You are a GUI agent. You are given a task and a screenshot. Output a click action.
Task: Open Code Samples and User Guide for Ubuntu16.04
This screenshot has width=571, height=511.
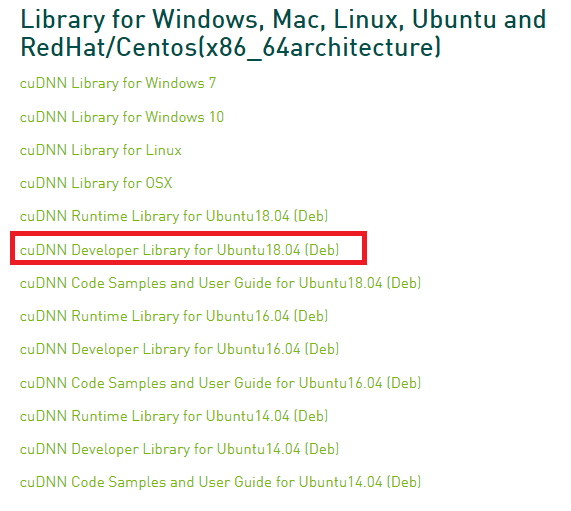220,383
